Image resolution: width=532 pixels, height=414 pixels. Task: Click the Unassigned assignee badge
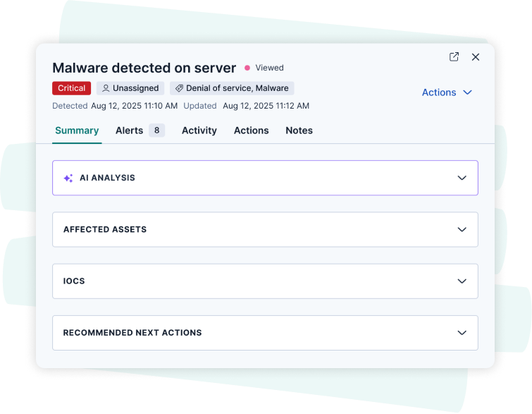[130, 88]
